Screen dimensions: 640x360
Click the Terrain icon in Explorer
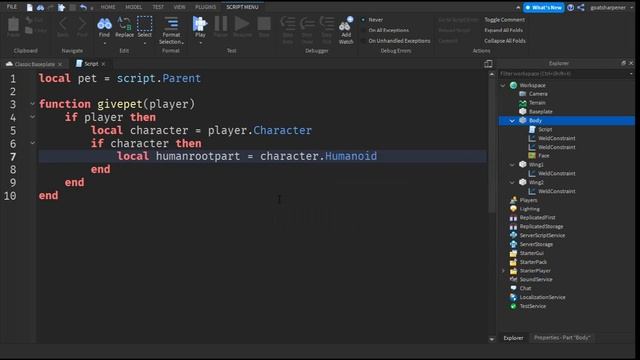(x=522, y=103)
